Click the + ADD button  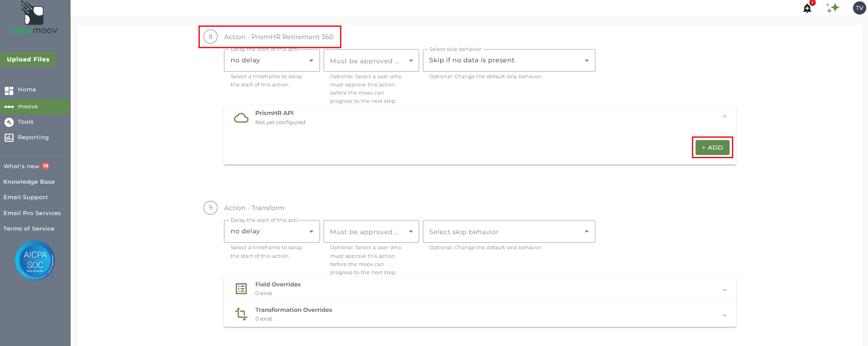[712, 148]
